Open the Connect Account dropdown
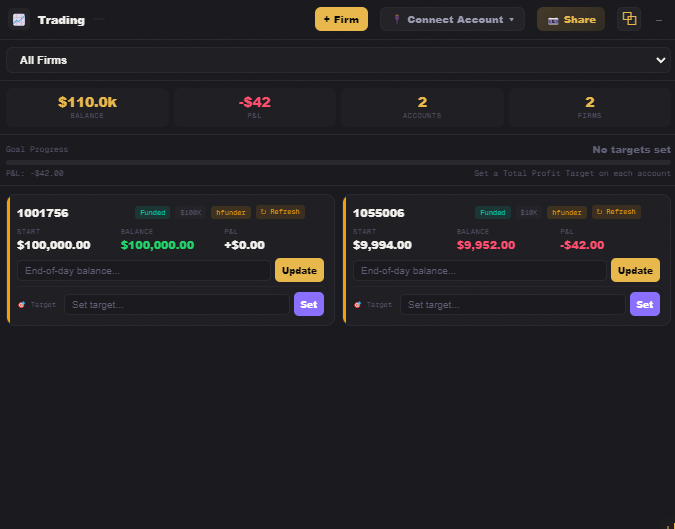This screenshot has height=529, width=675. (452, 19)
